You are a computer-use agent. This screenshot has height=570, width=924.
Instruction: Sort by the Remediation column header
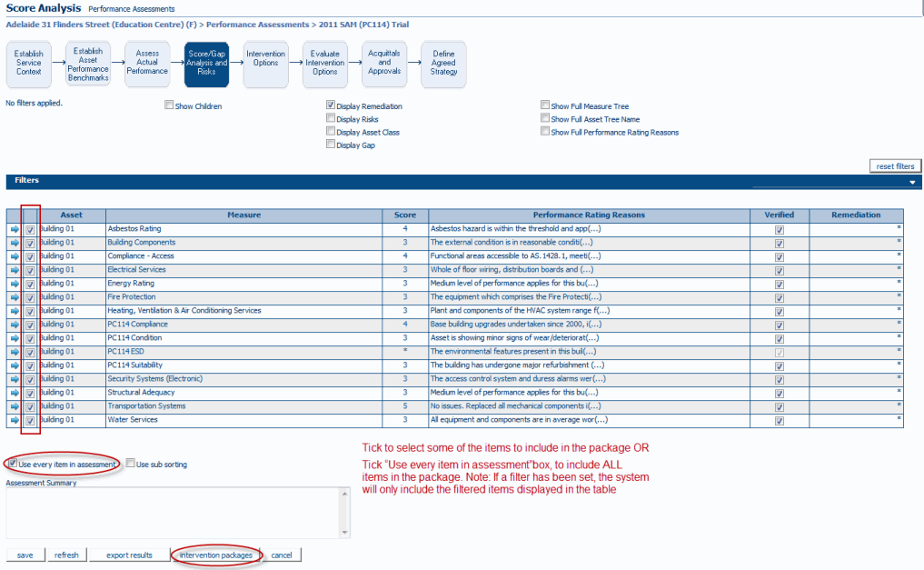856,215
